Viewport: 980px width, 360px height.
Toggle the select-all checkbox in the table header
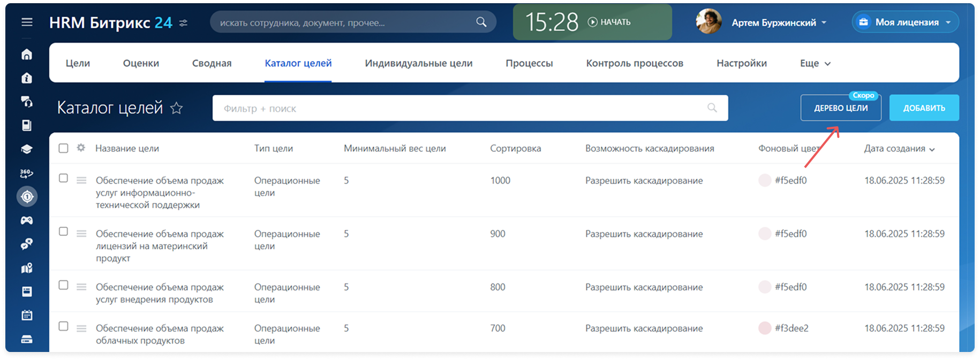[63, 148]
